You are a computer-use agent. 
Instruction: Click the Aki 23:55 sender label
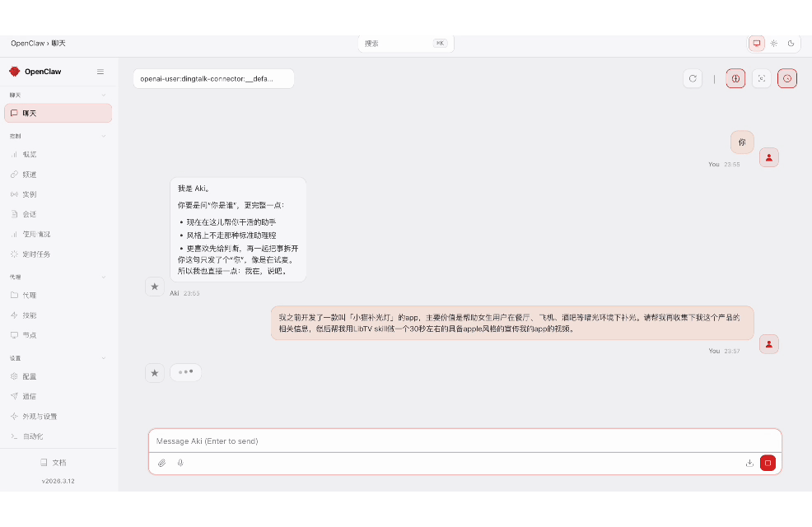(x=184, y=293)
